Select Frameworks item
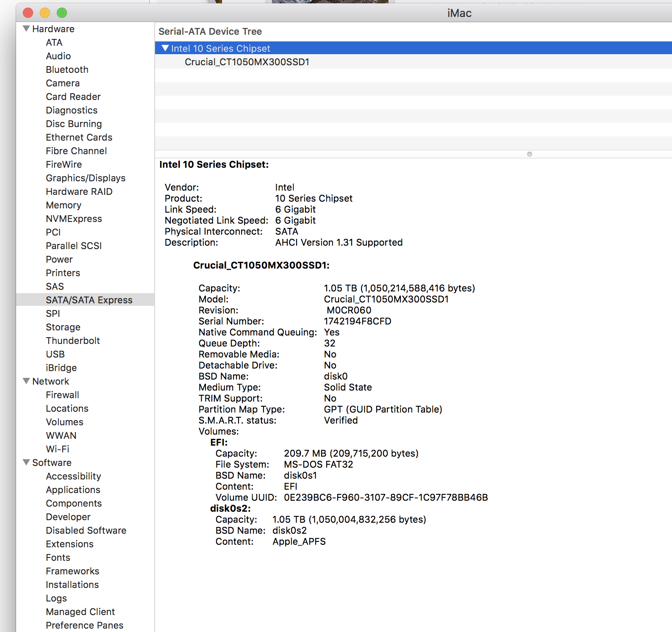This screenshot has width=672, height=632. tap(73, 571)
